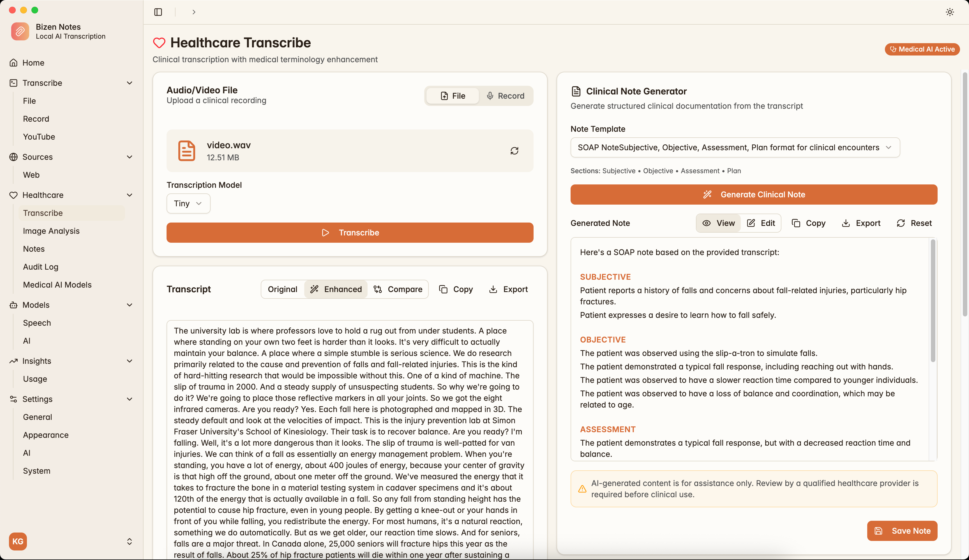Screen dimensions: 969x560
Task: Click the Save Note button
Action: tap(902, 531)
